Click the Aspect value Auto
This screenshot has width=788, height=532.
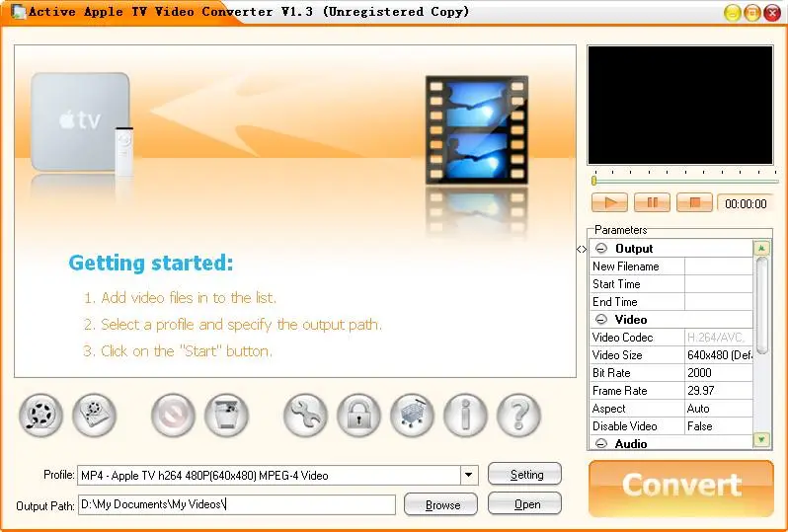click(719, 409)
